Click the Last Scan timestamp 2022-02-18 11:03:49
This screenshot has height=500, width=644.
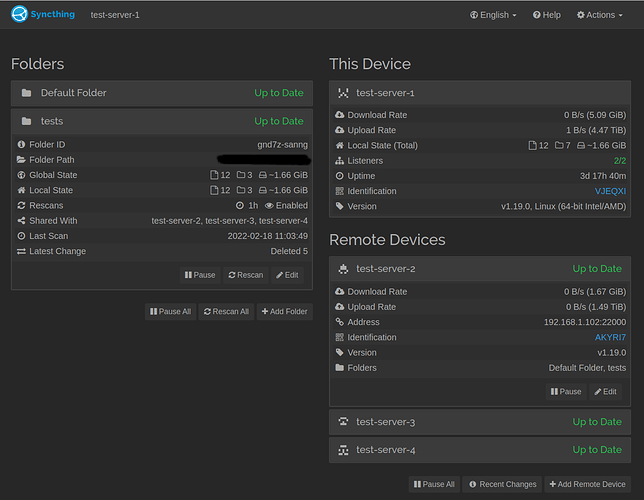coord(268,236)
